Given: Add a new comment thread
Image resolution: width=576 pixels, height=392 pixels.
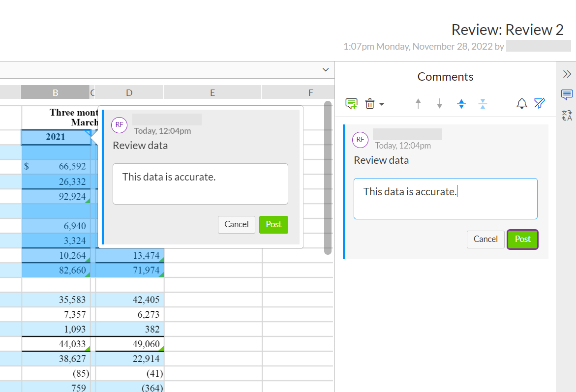Looking at the screenshot, I should click(351, 103).
